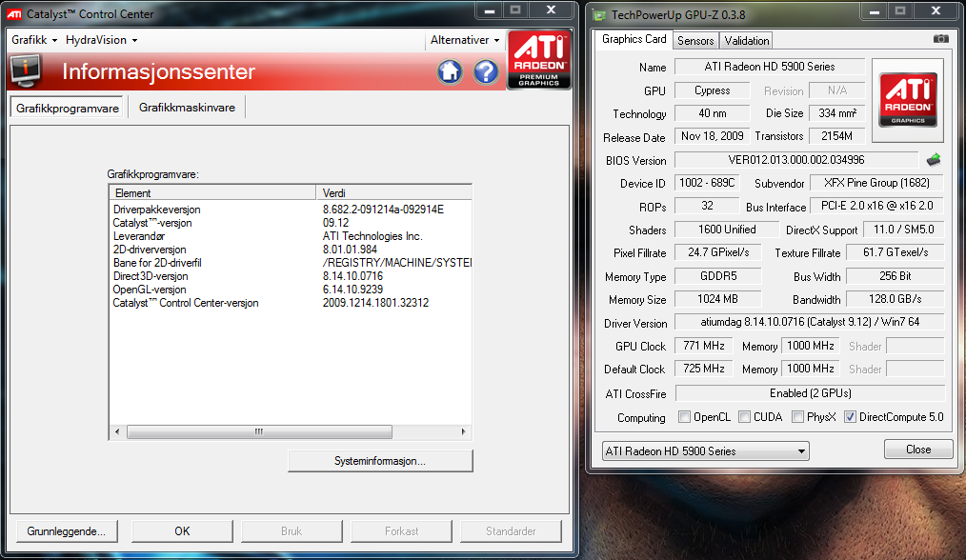This screenshot has width=966, height=560.
Task: Expand the ATI Radeon HD 5900 Series selector
Action: click(705, 451)
